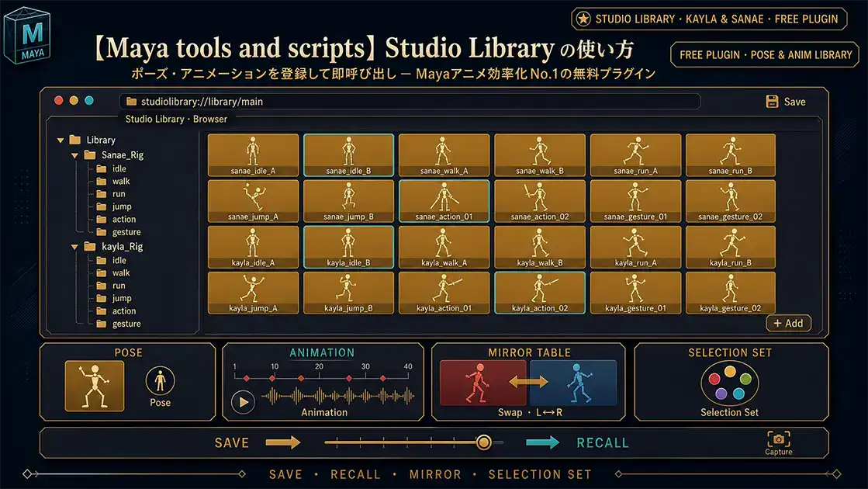Click the star badge icon in the top banner
This screenshot has height=489, width=868.
583,19
